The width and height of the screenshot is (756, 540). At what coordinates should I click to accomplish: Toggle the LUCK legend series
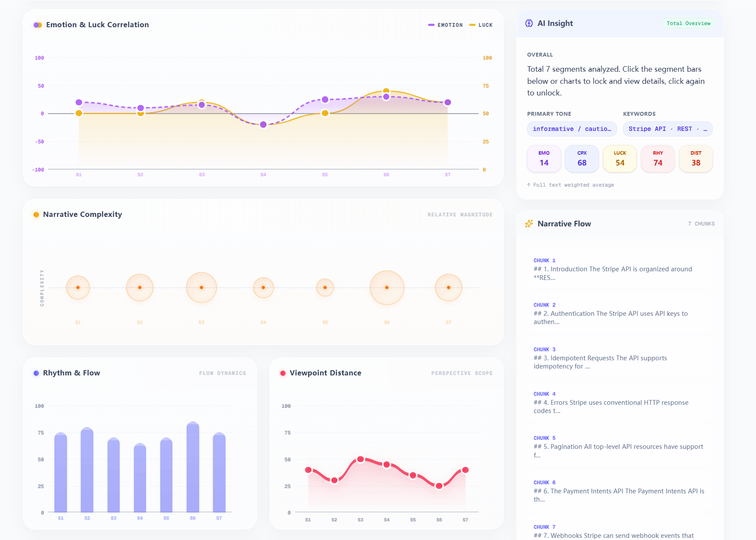pos(481,25)
